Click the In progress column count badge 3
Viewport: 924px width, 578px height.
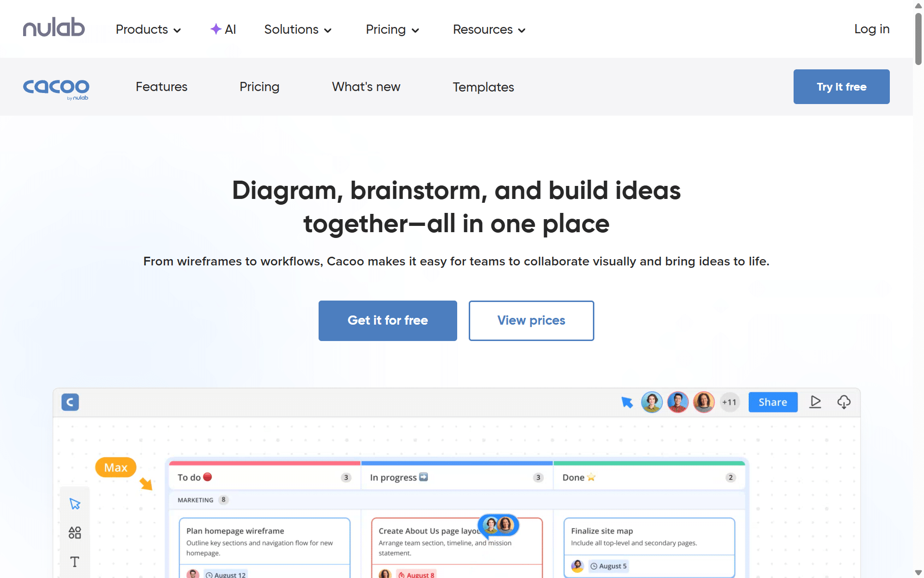click(539, 477)
